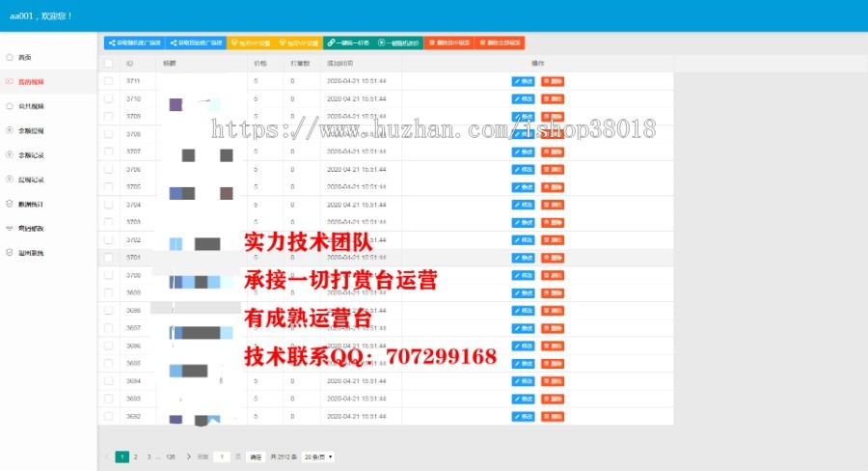The height and width of the screenshot is (471, 868).
Task: Click the orange delete button in row 3710
Action: [x=553, y=98]
